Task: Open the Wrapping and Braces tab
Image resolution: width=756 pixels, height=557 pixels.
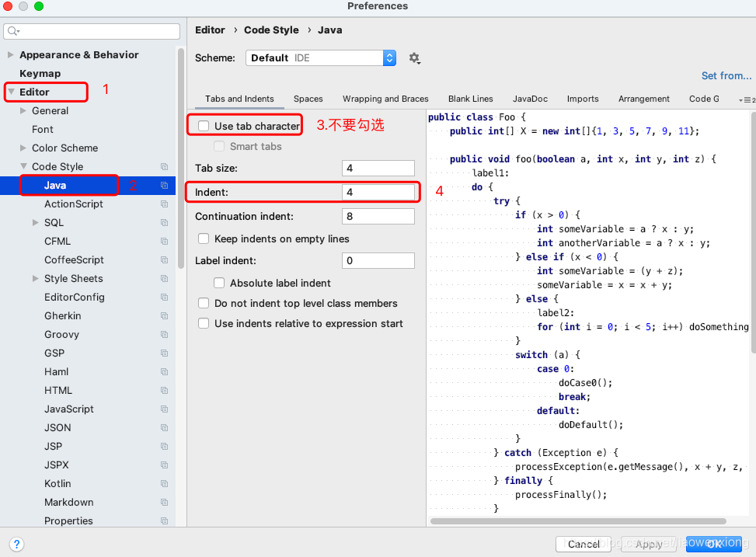Action: pyautogui.click(x=385, y=99)
